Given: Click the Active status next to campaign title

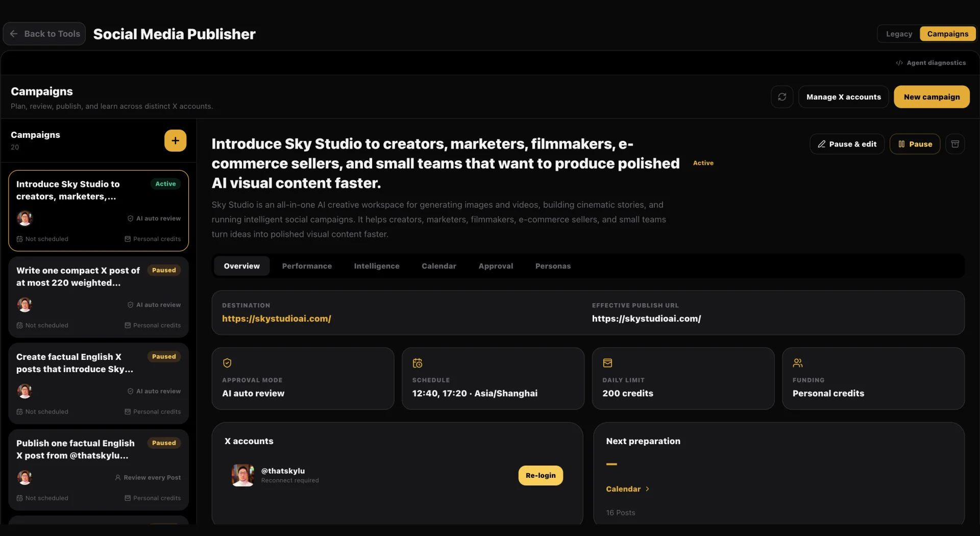Looking at the screenshot, I should pyautogui.click(x=703, y=163).
